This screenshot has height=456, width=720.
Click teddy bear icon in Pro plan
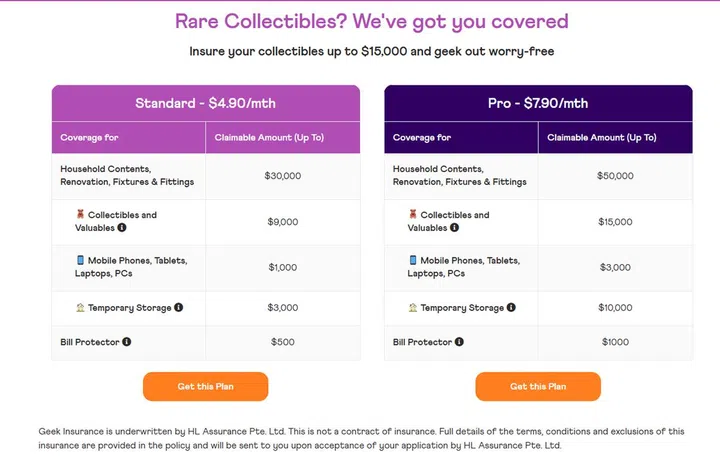413,215
